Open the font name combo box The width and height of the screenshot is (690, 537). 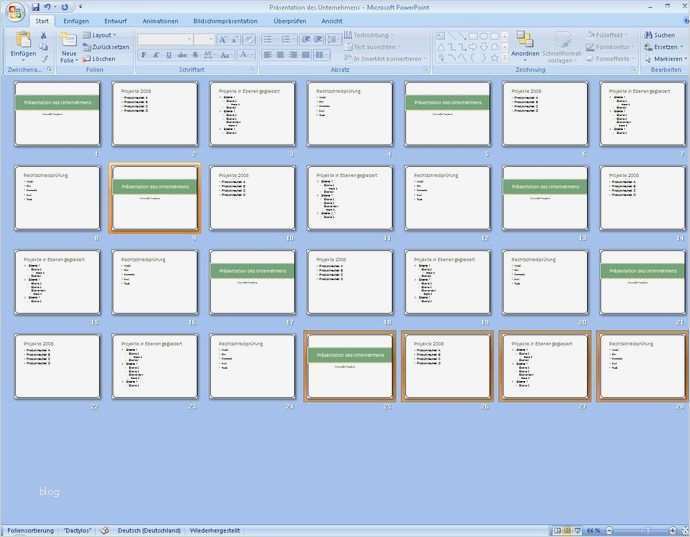[165, 40]
